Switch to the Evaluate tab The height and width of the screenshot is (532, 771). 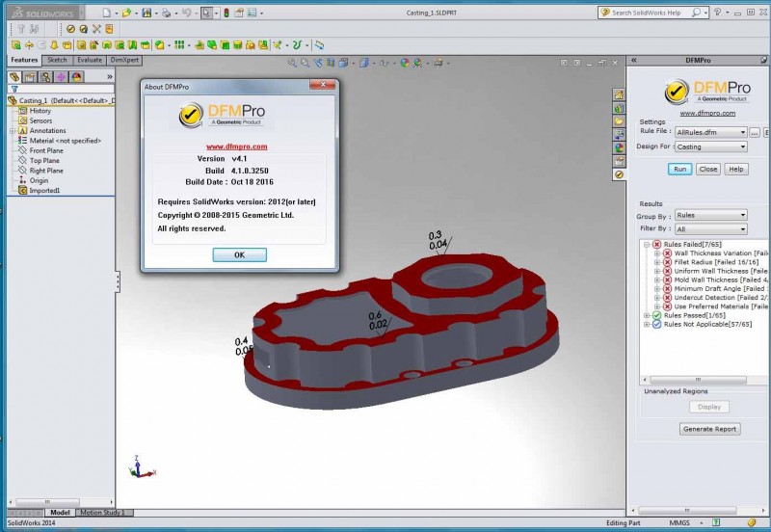point(90,60)
